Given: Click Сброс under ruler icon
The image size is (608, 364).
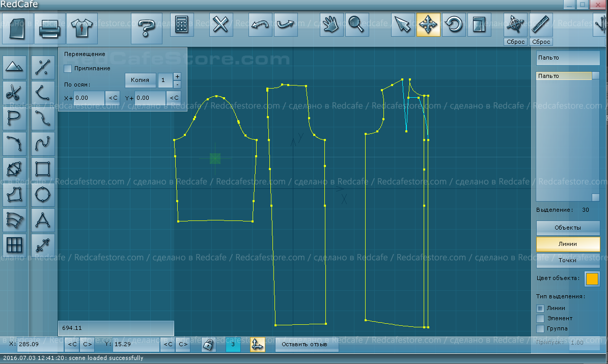Looking at the screenshot, I should tap(541, 42).
